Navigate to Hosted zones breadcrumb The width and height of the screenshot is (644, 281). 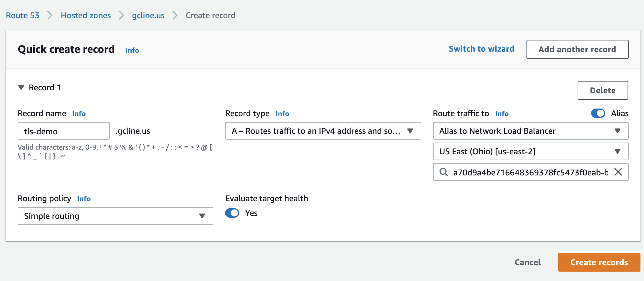point(86,15)
